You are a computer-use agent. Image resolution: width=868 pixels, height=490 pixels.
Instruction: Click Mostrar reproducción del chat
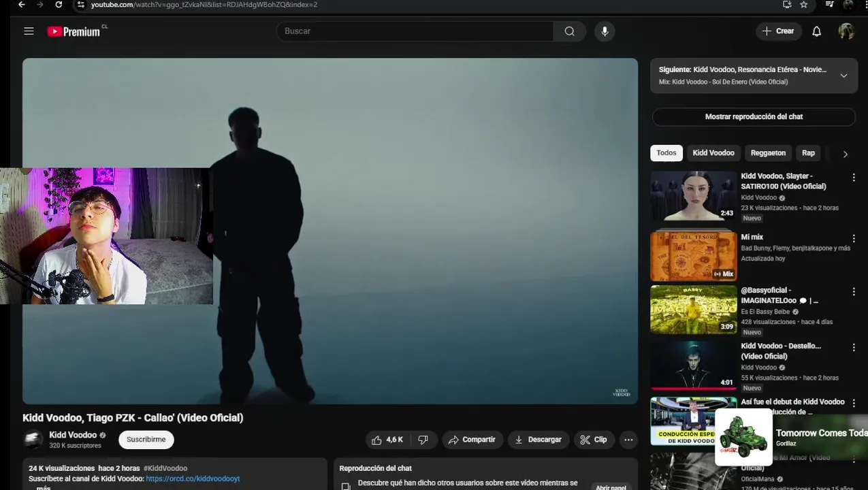click(x=754, y=117)
